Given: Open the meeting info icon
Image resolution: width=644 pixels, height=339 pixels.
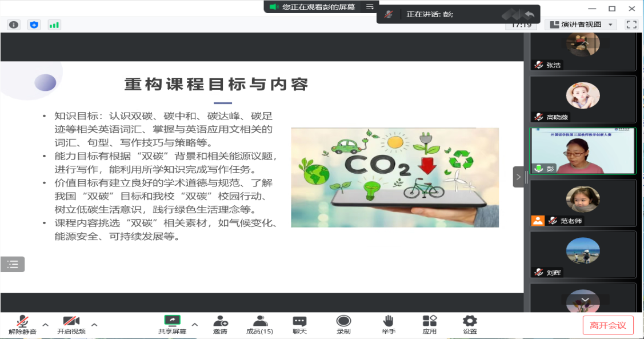Looking at the screenshot, I should point(14,25).
